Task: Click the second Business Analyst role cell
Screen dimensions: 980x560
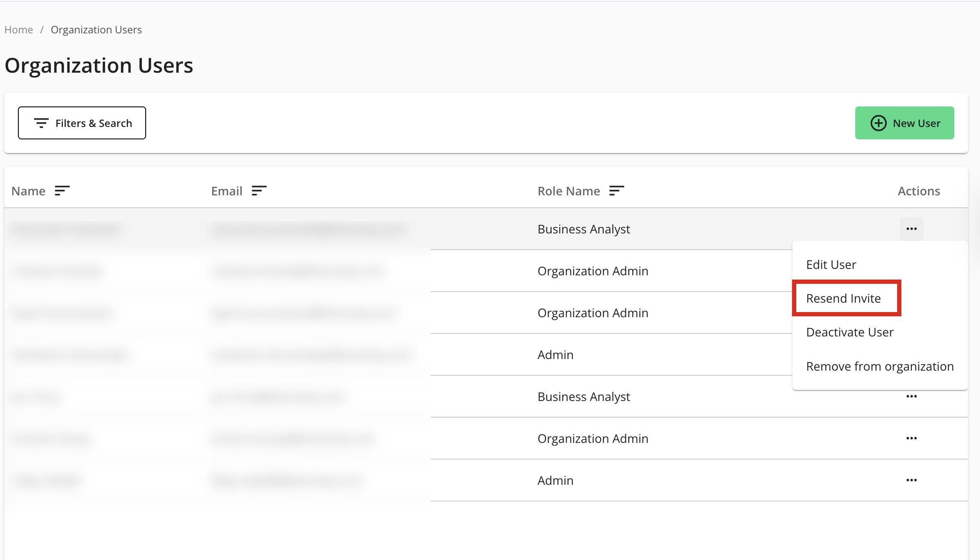Action: 584,397
